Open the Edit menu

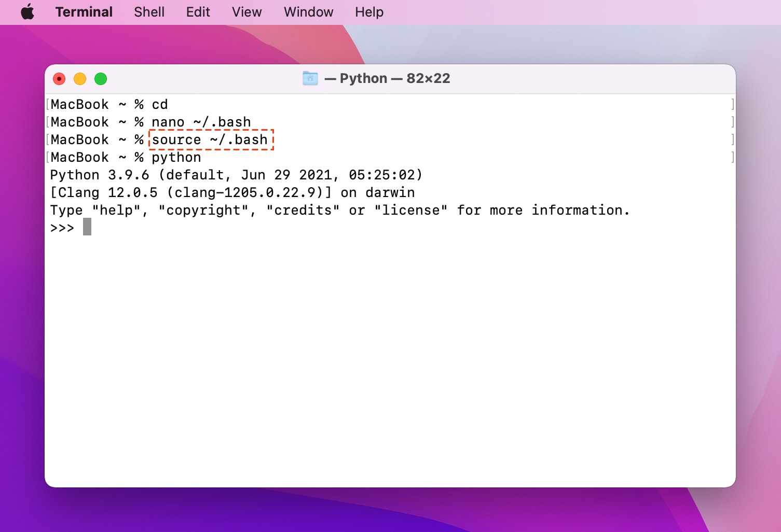pyautogui.click(x=198, y=11)
